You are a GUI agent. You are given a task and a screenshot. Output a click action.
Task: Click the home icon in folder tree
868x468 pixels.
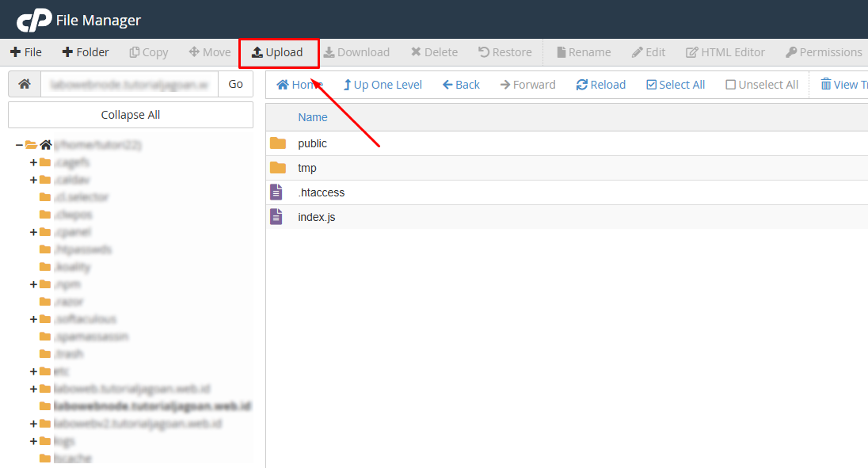(x=46, y=145)
